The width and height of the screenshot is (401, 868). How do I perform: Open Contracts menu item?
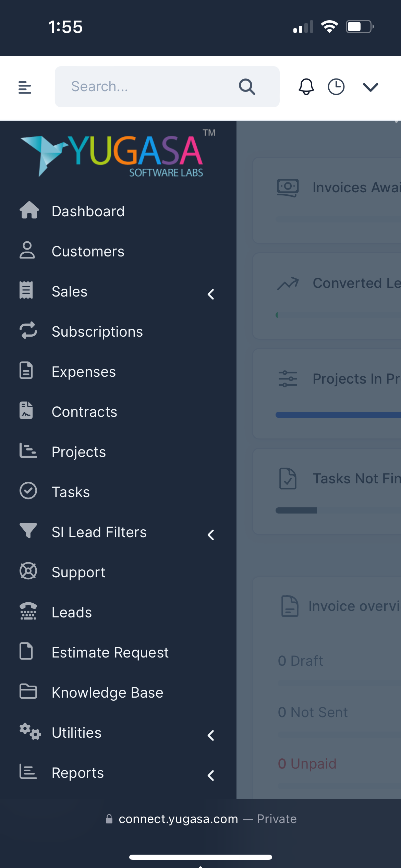pos(118,412)
